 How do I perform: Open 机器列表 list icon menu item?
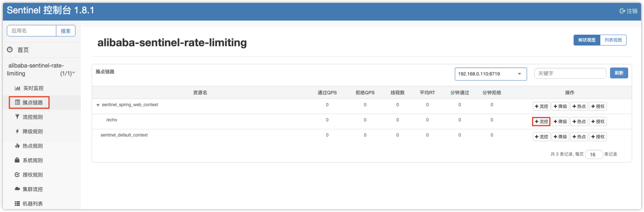tap(17, 203)
